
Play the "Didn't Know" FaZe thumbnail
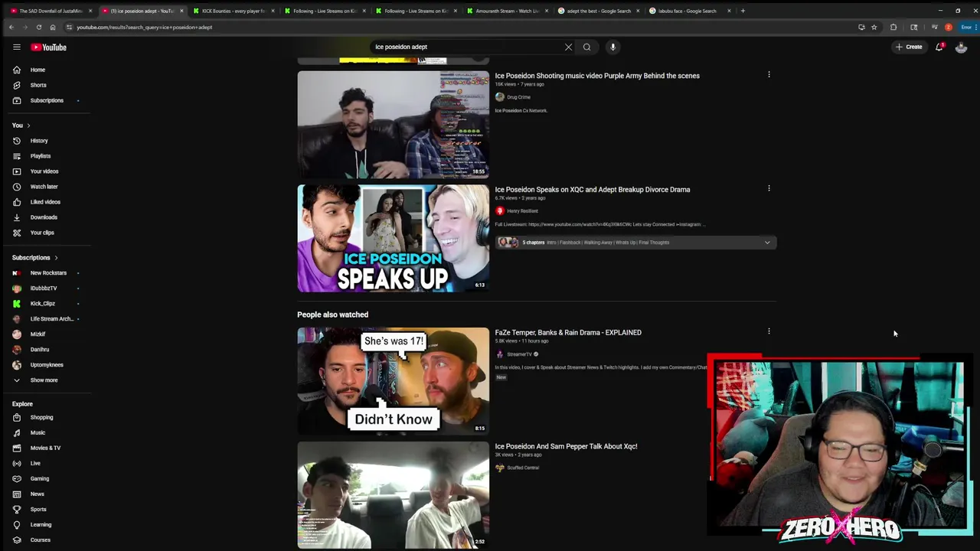click(x=393, y=381)
